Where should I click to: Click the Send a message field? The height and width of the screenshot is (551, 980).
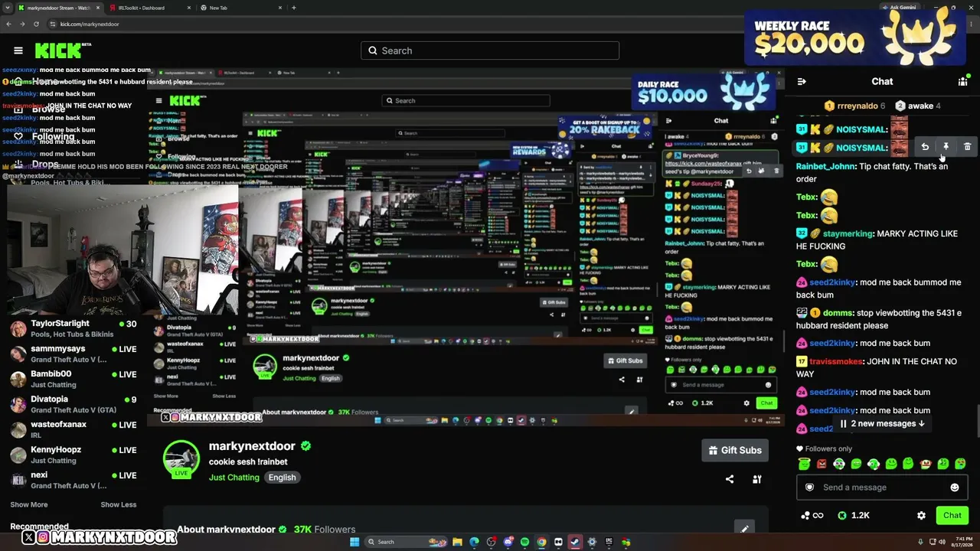(882, 487)
